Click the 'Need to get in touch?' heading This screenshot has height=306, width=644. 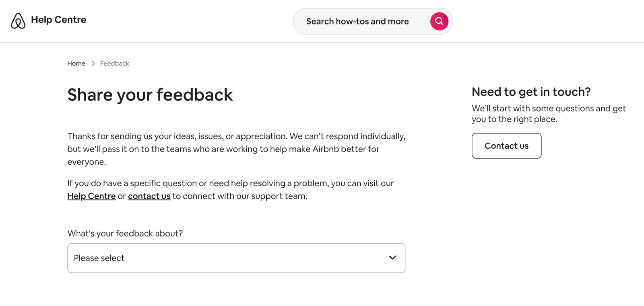(531, 92)
